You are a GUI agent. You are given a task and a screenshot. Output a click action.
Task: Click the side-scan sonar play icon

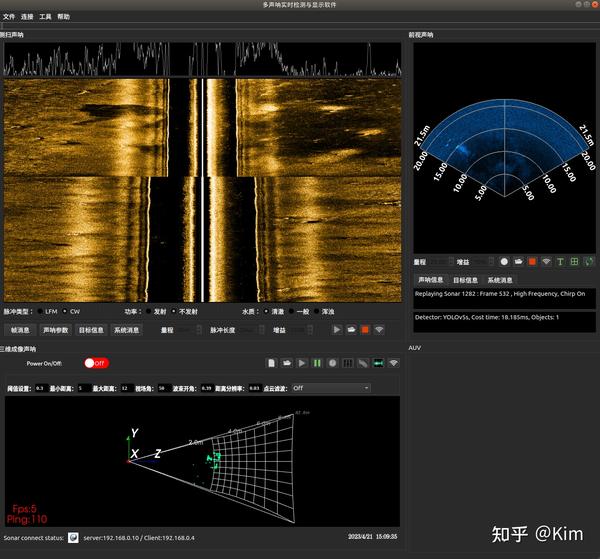pos(337,329)
